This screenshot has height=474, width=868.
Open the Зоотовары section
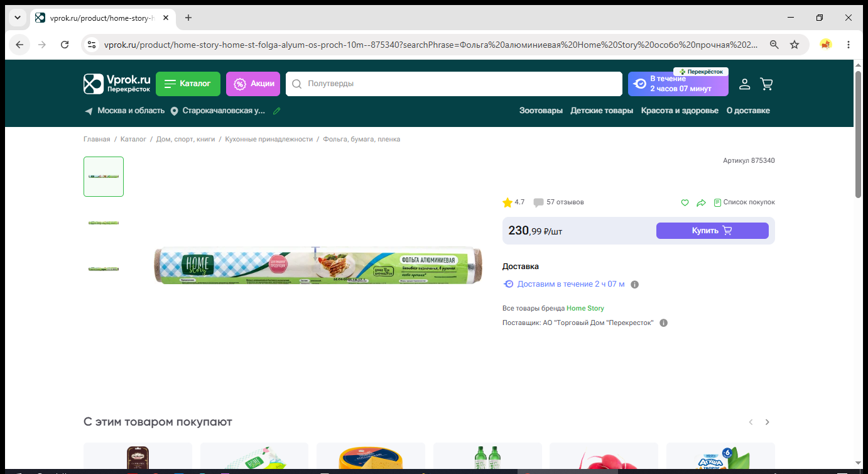click(x=541, y=111)
